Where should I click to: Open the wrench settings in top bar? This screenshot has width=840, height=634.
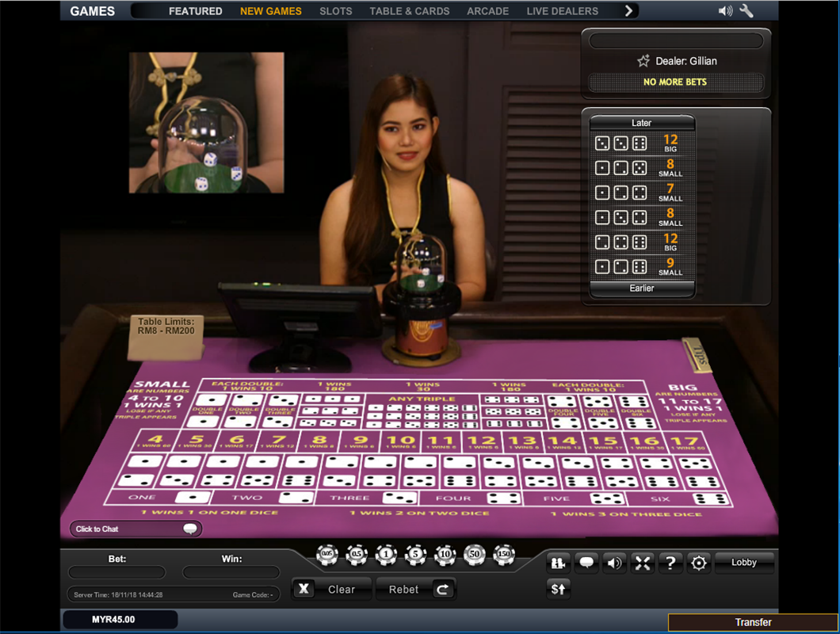coord(746,11)
